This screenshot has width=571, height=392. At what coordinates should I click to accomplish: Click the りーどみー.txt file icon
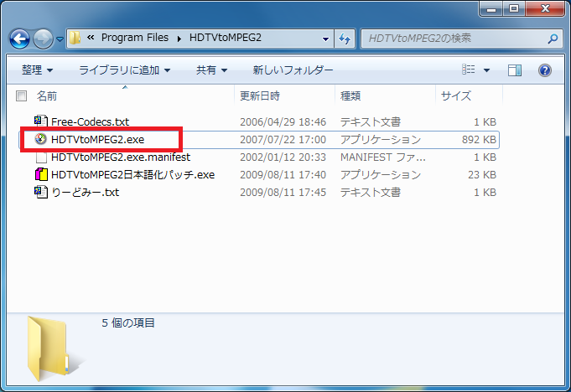[x=40, y=193]
